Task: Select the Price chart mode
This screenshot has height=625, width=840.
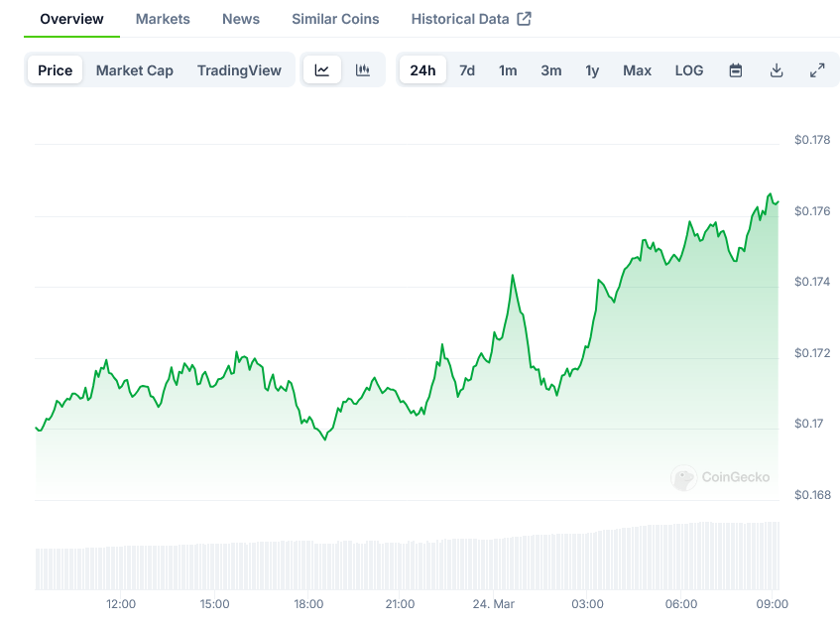Action: point(56,70)
